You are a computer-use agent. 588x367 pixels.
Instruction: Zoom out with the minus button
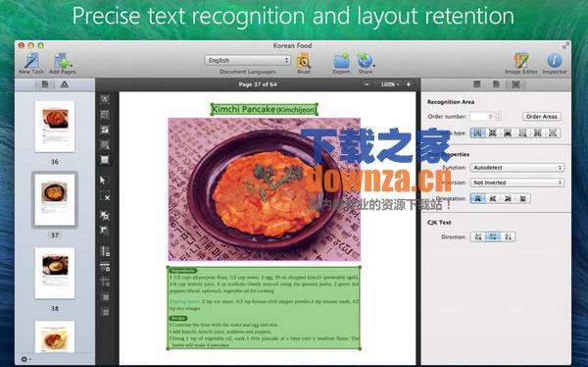[x=367, y=84]
